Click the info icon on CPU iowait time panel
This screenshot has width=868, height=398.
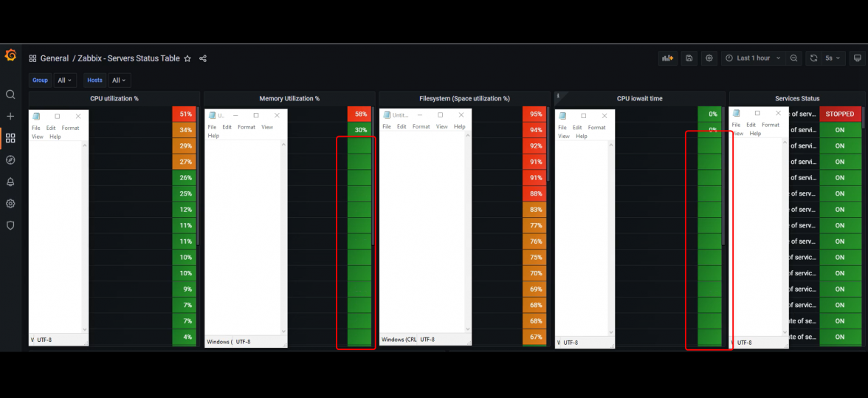(558, 96)
